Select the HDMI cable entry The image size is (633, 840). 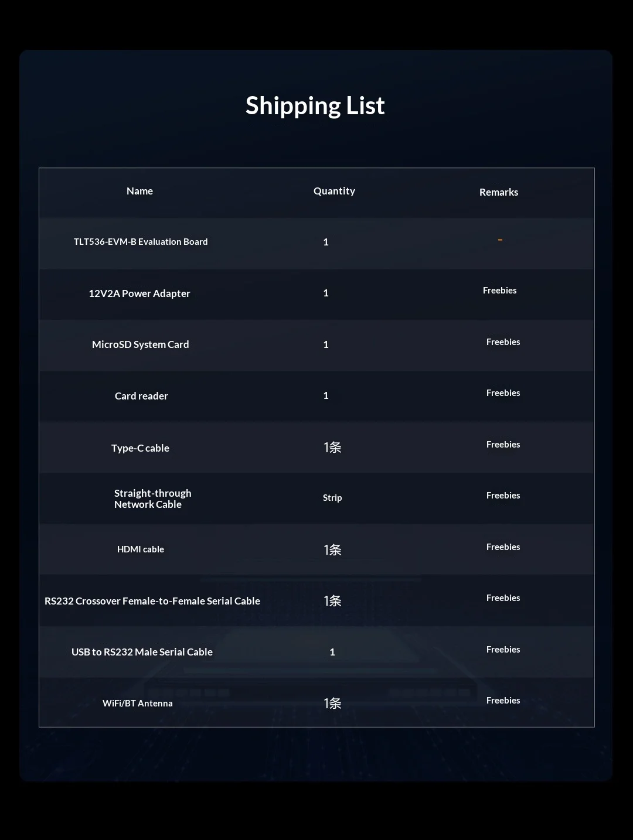(141, 549)
